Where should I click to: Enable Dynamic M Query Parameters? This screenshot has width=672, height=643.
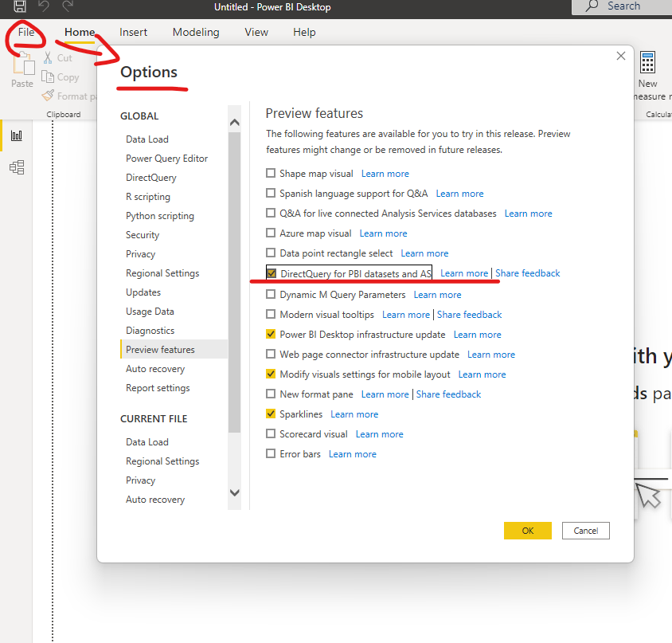[271, 294]
